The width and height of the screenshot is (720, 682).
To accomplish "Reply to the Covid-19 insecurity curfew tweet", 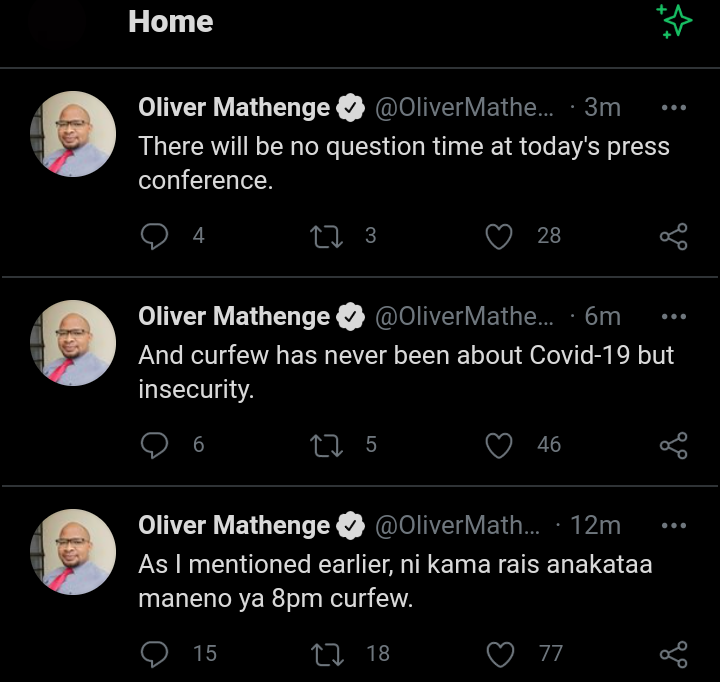I will pyautogui.click(x=154, y=445).
